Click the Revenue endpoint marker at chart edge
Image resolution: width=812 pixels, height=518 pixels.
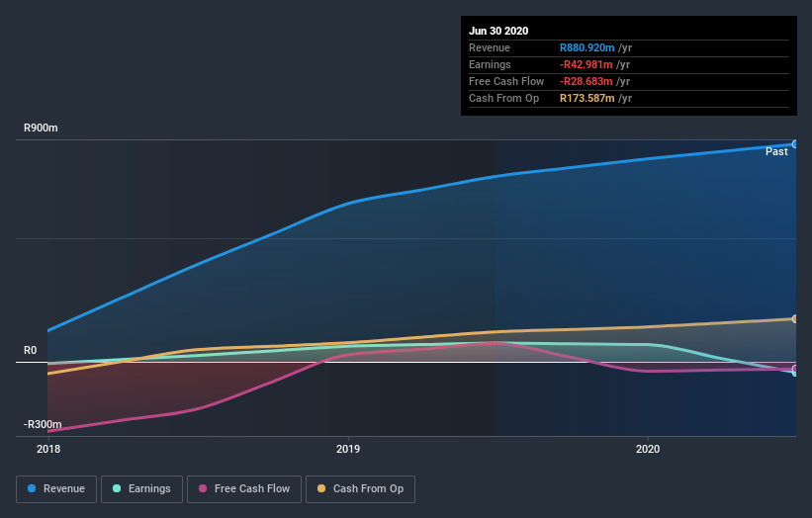point(795,144)
